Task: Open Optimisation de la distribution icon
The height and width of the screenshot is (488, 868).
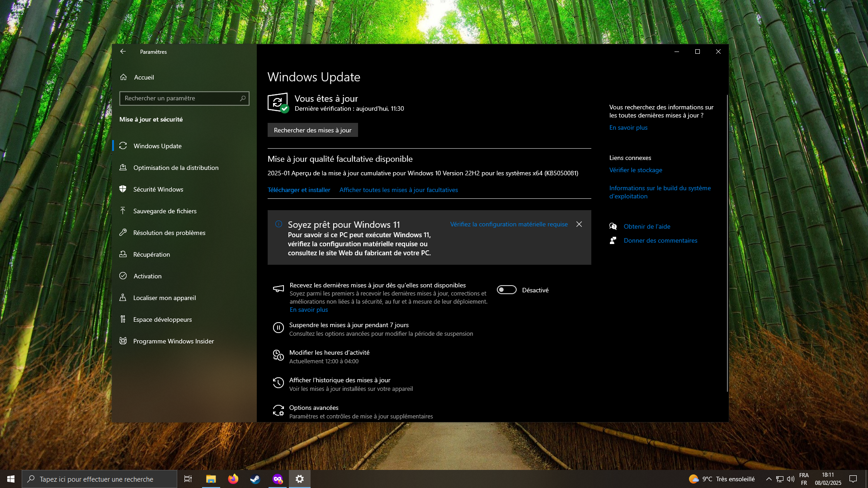Action: pyautogui.click(x=123, y=167)
